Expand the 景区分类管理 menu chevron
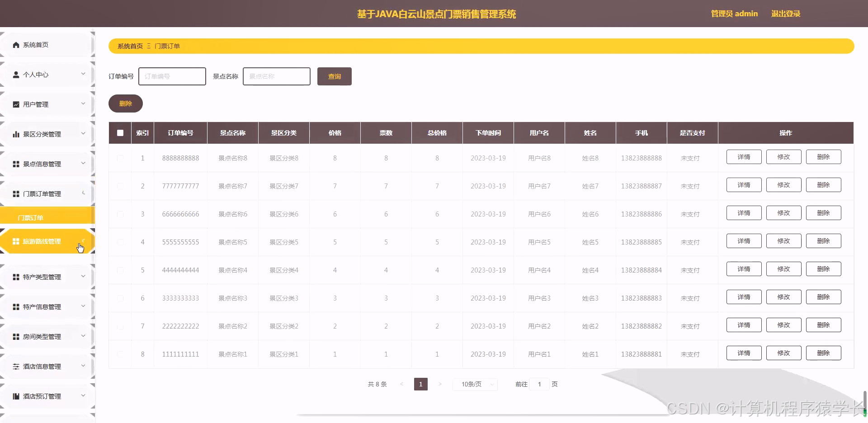Screen dimensions: 868x423 tap(83, 133)
